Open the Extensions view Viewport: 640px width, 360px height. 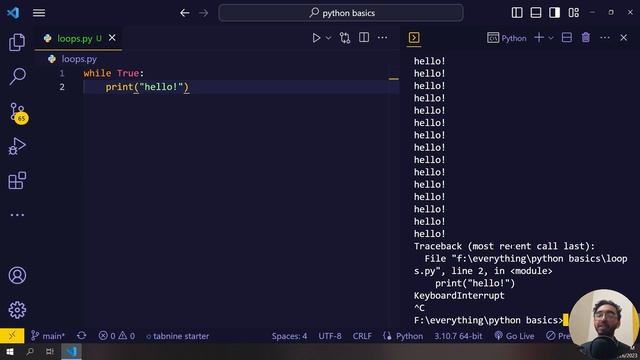click(17, 180)
